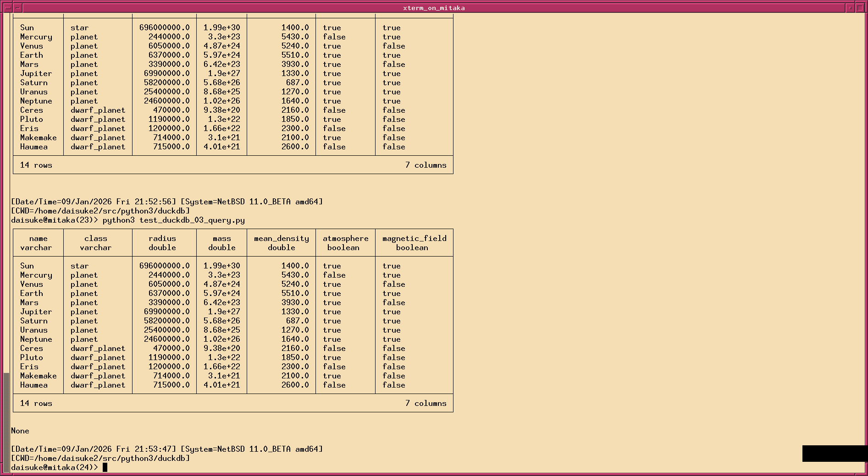This screenshot has height=476, width=868.
Task: Click the CWD path /home/daisuke2/src/python3/duckdb
Action: (x=100, y=458)
